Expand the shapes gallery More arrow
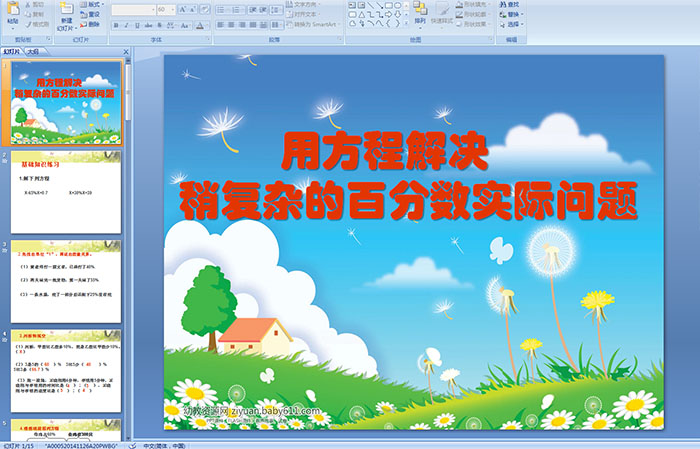Viewport: 700px width, 449px height. (x=406, y=24)
